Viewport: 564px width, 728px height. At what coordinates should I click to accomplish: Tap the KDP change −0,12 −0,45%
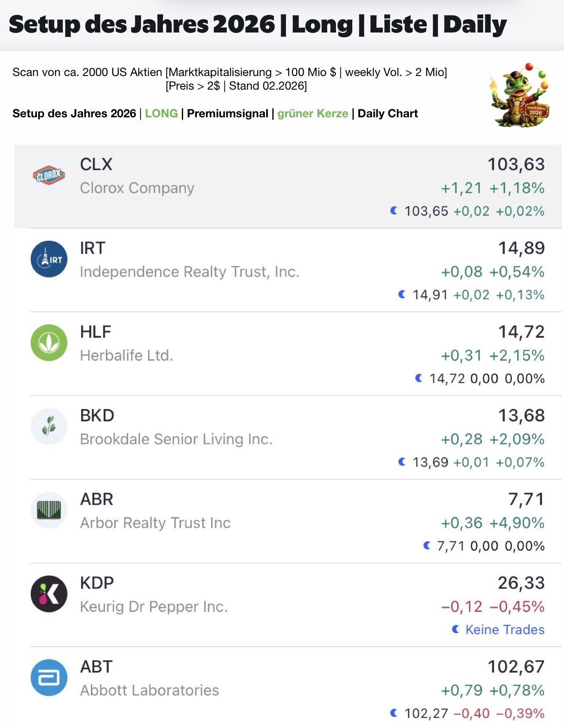tap(492, 607)
